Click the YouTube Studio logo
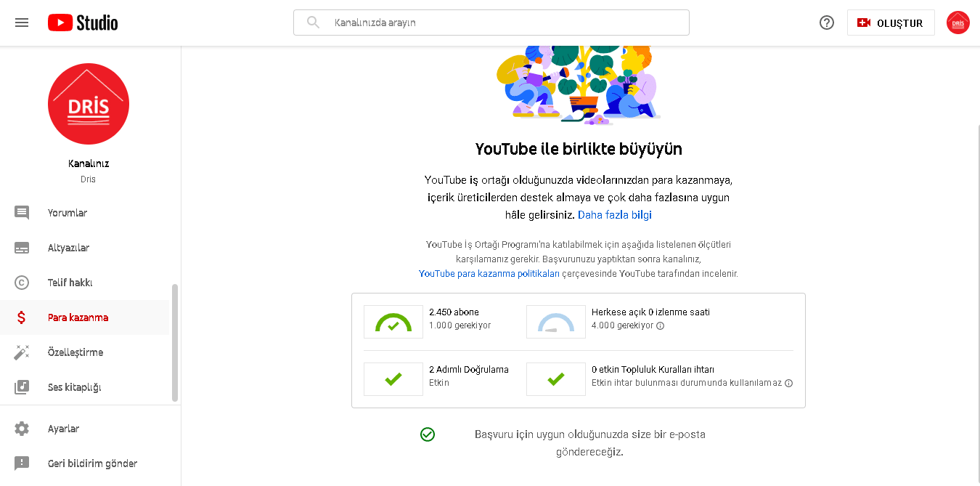The height and width of the screenshot is (486, 980). (x=83, y=23)
